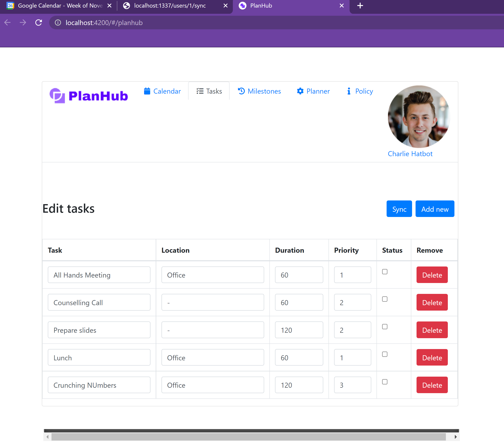Click the Calendar icon in navigation
This screenshot has width=504, height=445.
pos(147,91)
